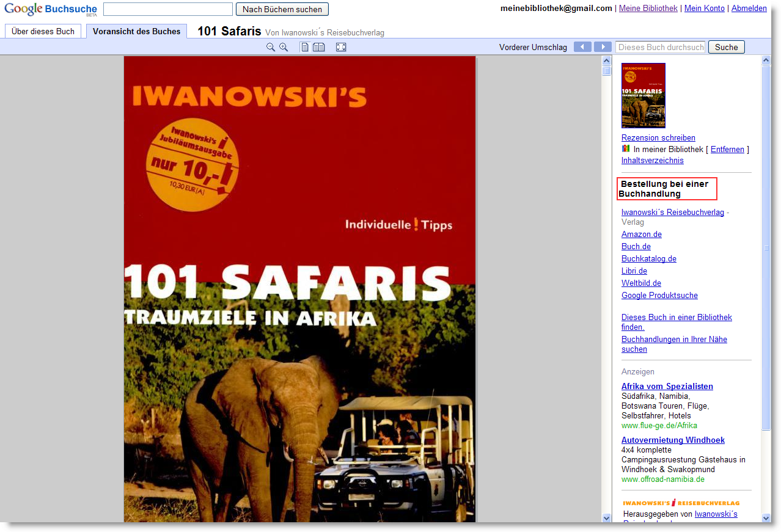Click the 'Vorderer Umschlag' page label
The image size is (781, 532).
pos(533,47)
